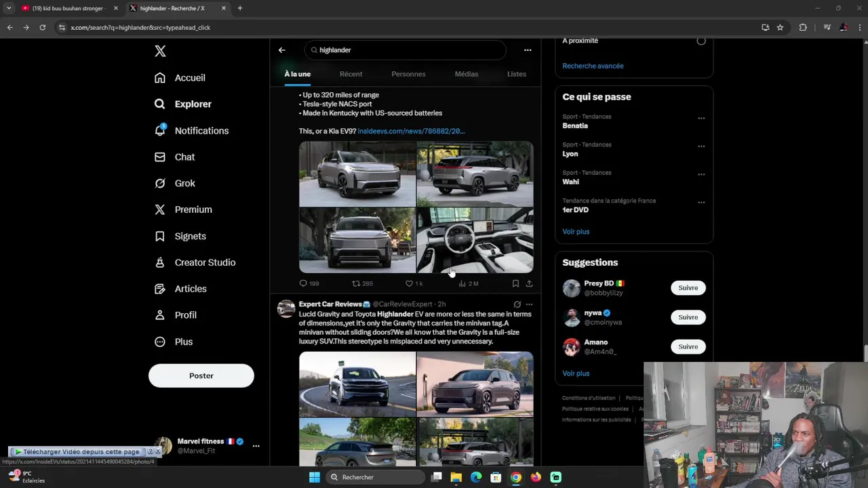
Task: Switch to Listes tab
Action: [x=517, y=74]
